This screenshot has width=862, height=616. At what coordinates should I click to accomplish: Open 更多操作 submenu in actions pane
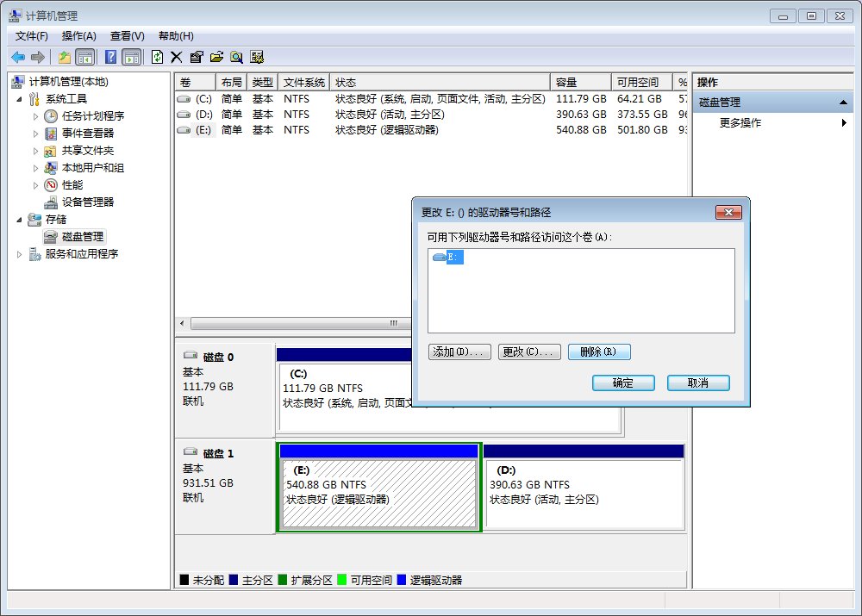pos(773,122)
